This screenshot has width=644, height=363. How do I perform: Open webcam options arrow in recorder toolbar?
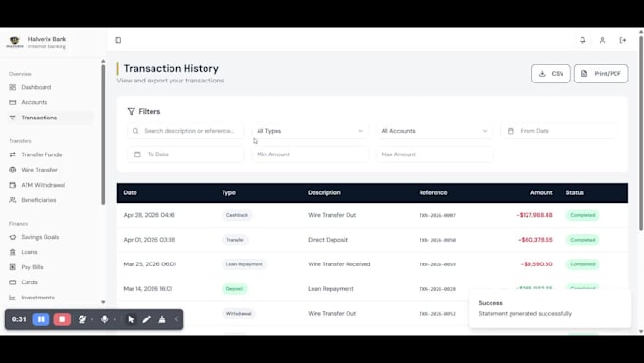(92, 319)
